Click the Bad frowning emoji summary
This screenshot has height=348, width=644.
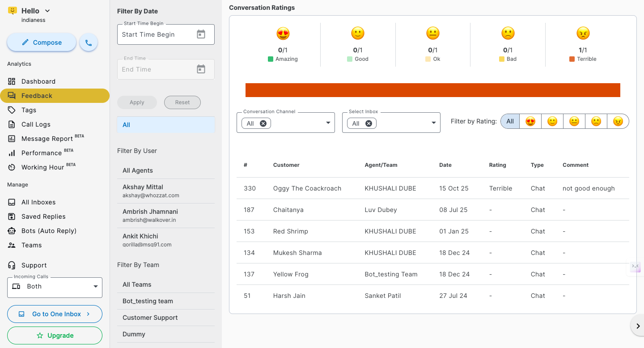click(x=508, y=34)
